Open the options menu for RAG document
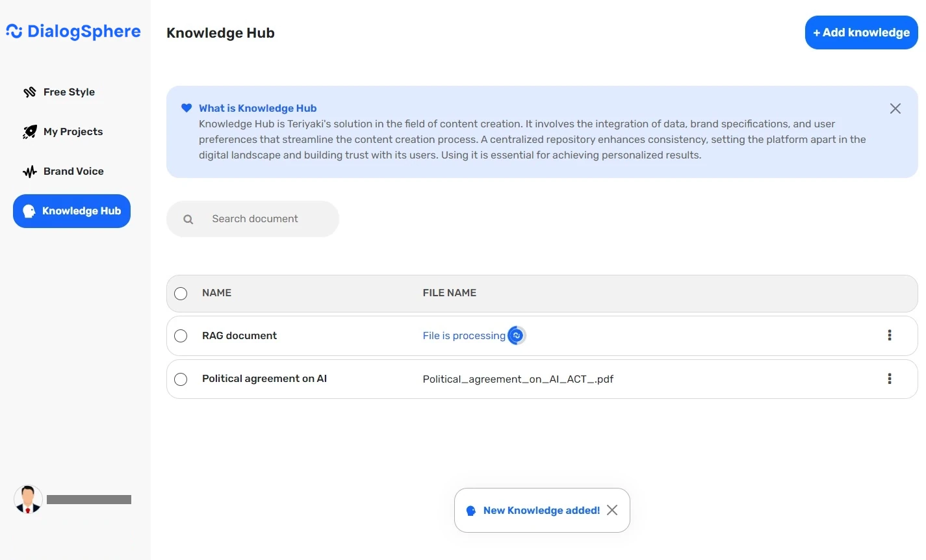926x560 pixels. pyautogui.click(x=890, y=335)
